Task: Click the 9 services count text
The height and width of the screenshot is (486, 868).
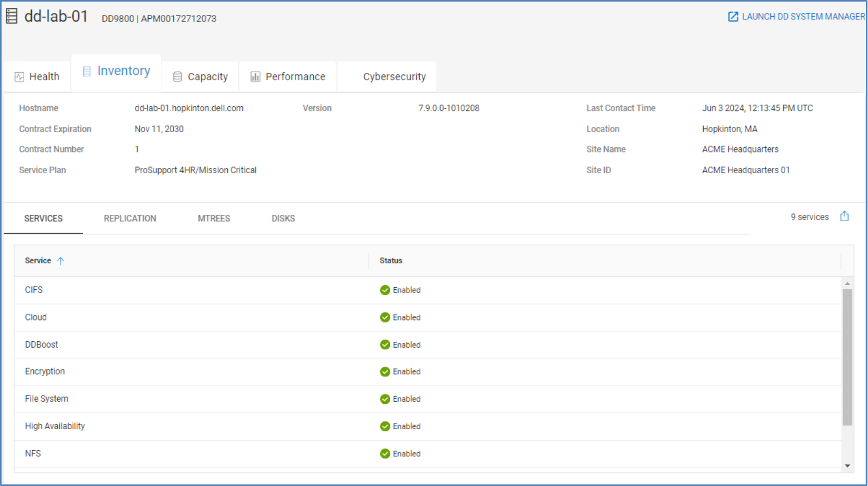Action: tap(810, 217)
